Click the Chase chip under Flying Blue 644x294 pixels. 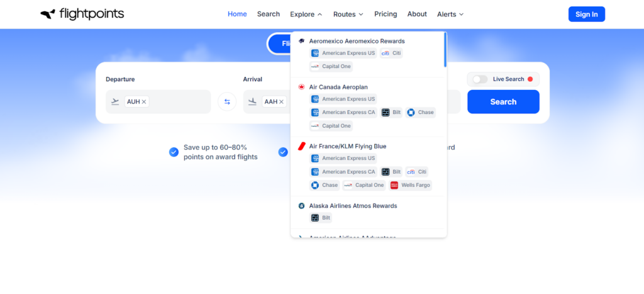[x=325, y=185]
